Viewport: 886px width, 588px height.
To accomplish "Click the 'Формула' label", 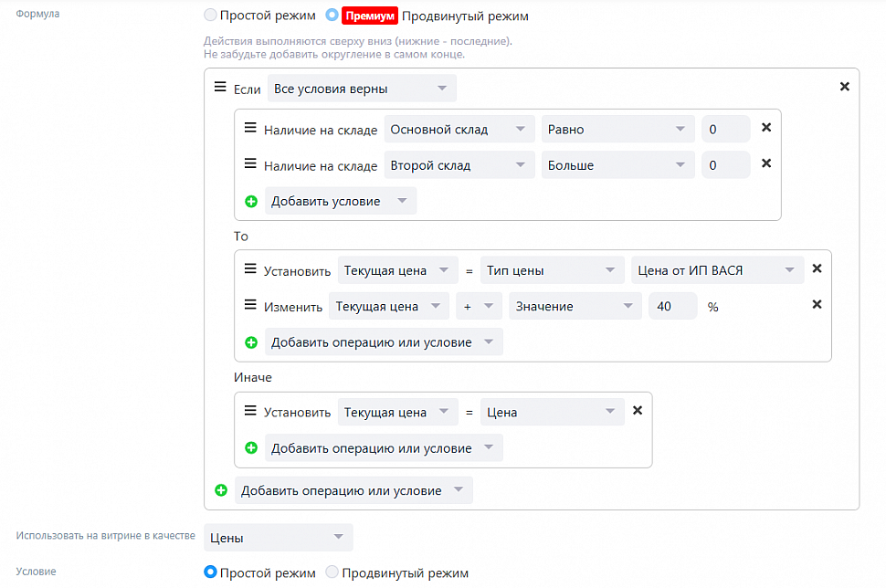I will click(37, 14).
